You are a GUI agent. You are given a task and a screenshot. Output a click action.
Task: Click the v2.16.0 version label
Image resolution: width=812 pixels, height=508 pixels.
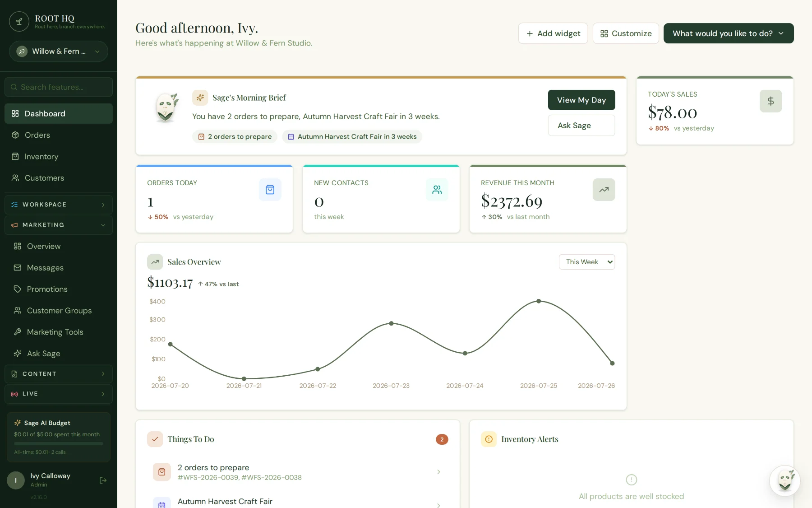[x=39, y=497]
